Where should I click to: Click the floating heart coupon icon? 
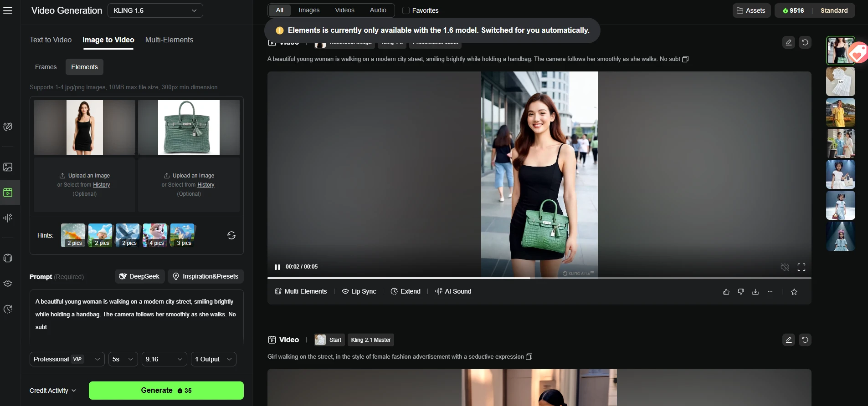[x=858, y=54]
